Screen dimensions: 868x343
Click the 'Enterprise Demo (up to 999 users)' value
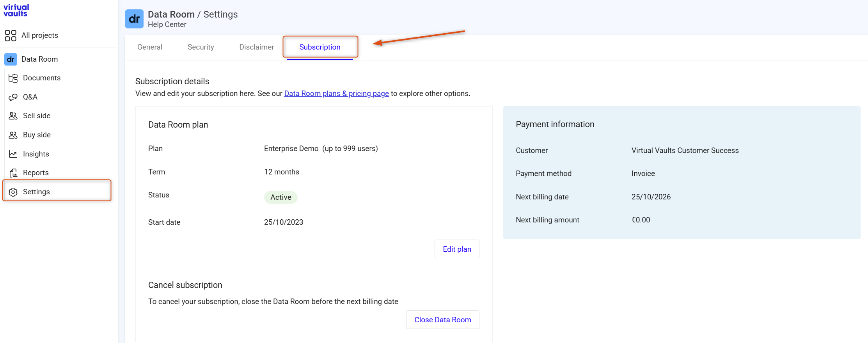321,149
